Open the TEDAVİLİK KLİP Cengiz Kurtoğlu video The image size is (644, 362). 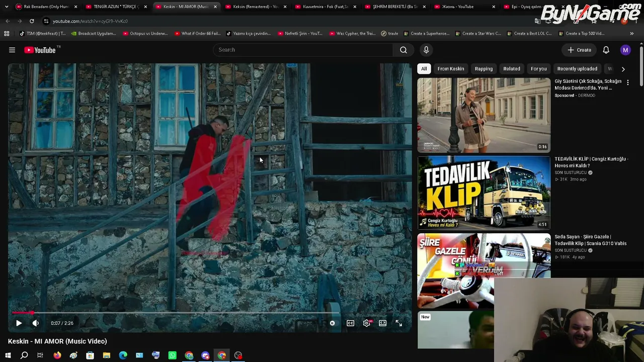coord(484,193)
